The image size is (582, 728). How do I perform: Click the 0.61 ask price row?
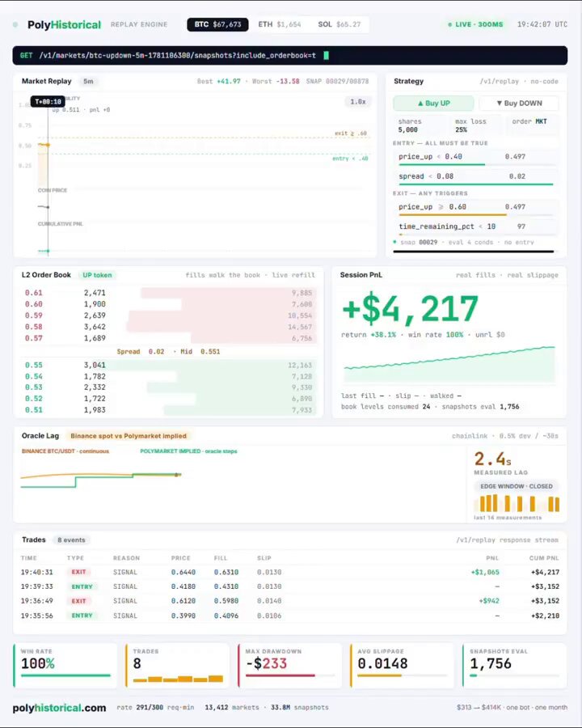tap(168, 293)
